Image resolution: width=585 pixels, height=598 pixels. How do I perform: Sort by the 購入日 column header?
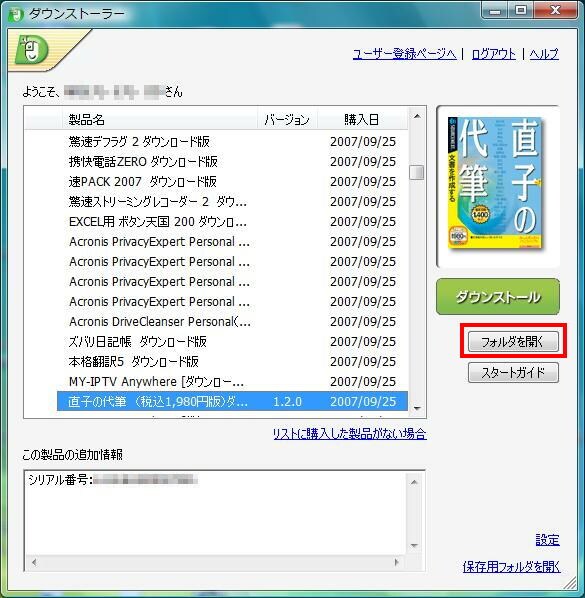click(362, 120)
